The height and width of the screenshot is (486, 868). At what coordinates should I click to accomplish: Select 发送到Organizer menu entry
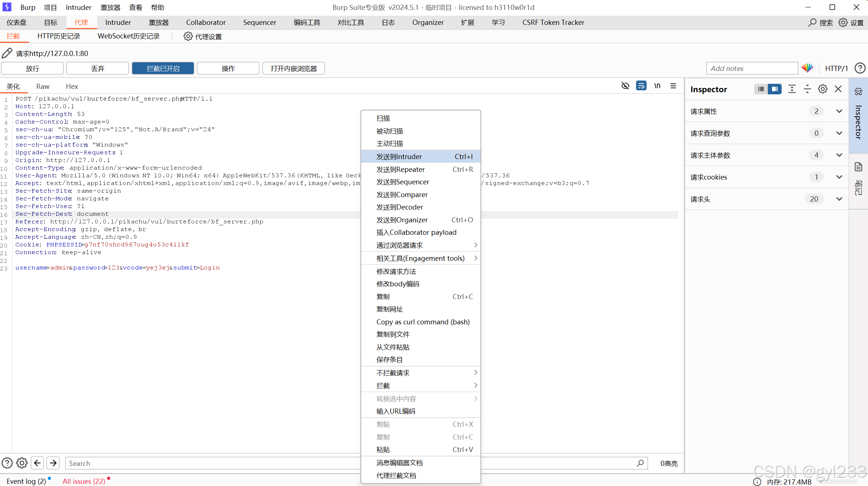click(421, 220)
